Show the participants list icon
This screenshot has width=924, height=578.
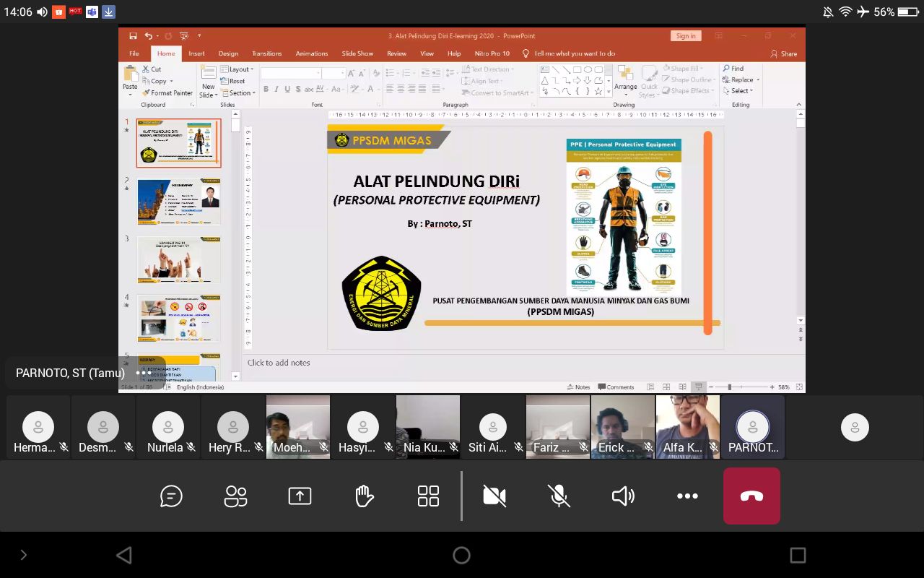click(235, 496)
